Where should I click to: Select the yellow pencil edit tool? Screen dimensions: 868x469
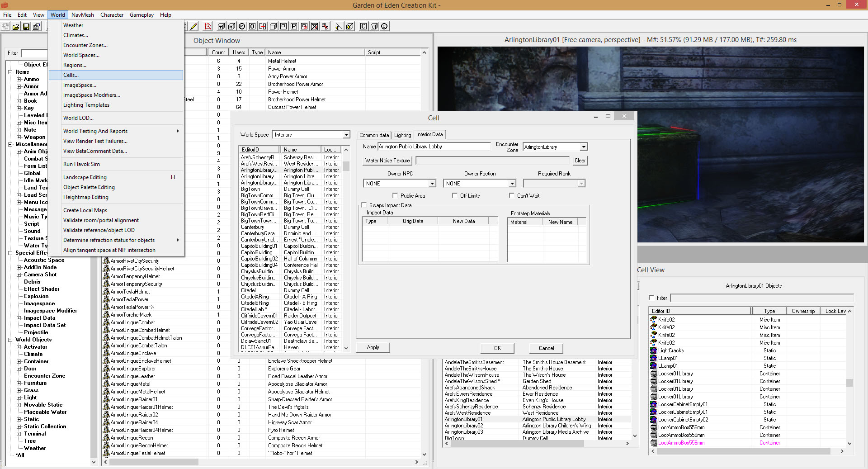point(193,26)
